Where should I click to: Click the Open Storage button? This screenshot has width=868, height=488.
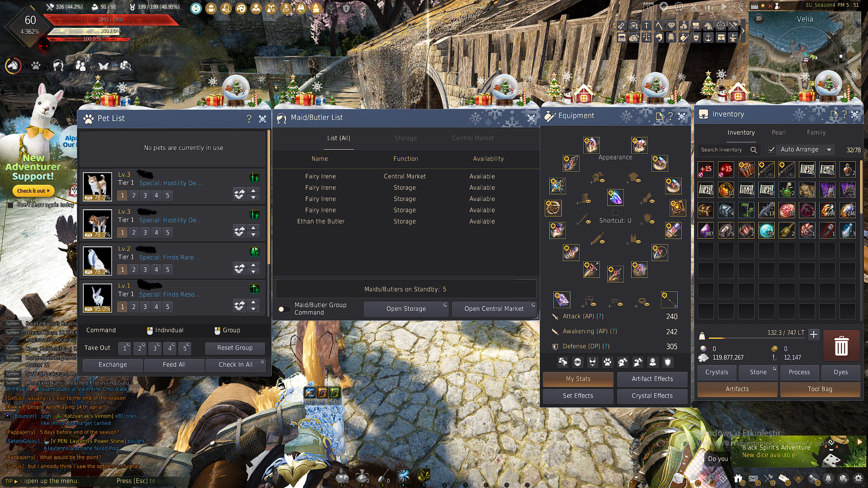(406, 309)
